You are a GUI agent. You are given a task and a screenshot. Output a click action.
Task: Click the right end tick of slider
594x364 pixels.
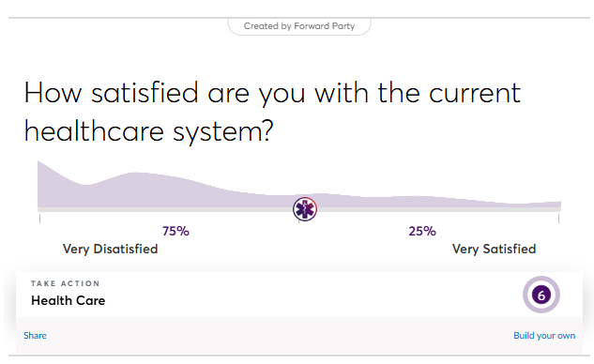pyautogui.click(x=558, y=219)
